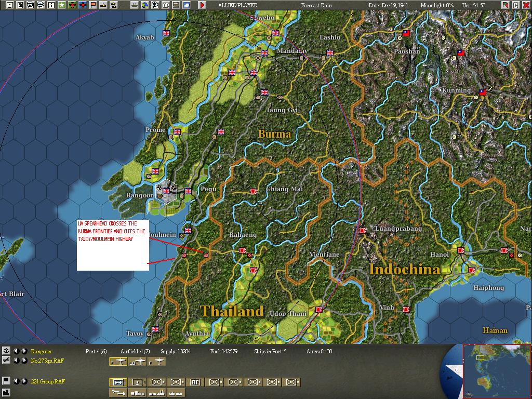Click the red arrow end turn button
The width and height of the screenshot is (532, 399).
click(202, 5)
